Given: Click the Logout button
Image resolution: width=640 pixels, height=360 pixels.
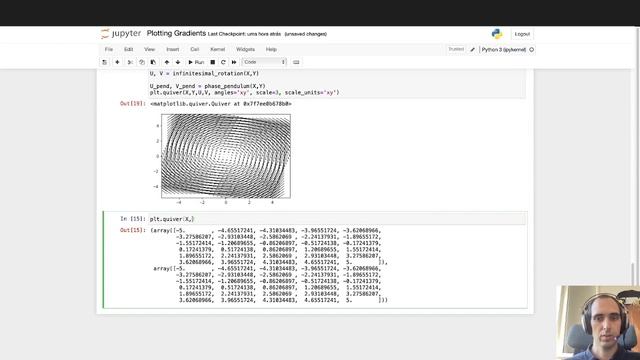Looking at the screenshot, I should [522, 34].
